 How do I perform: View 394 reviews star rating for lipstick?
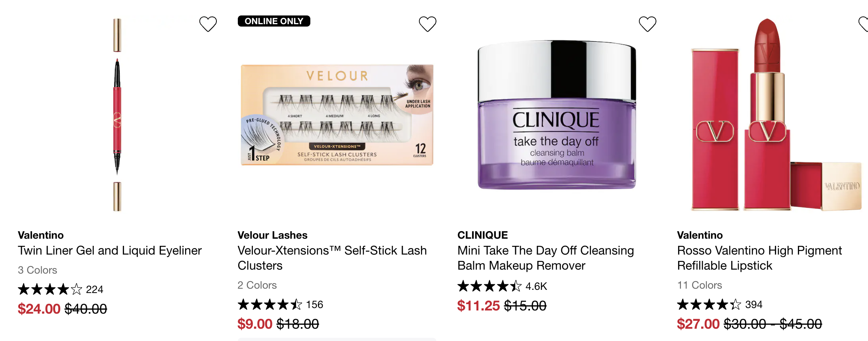tap(720, 305)
